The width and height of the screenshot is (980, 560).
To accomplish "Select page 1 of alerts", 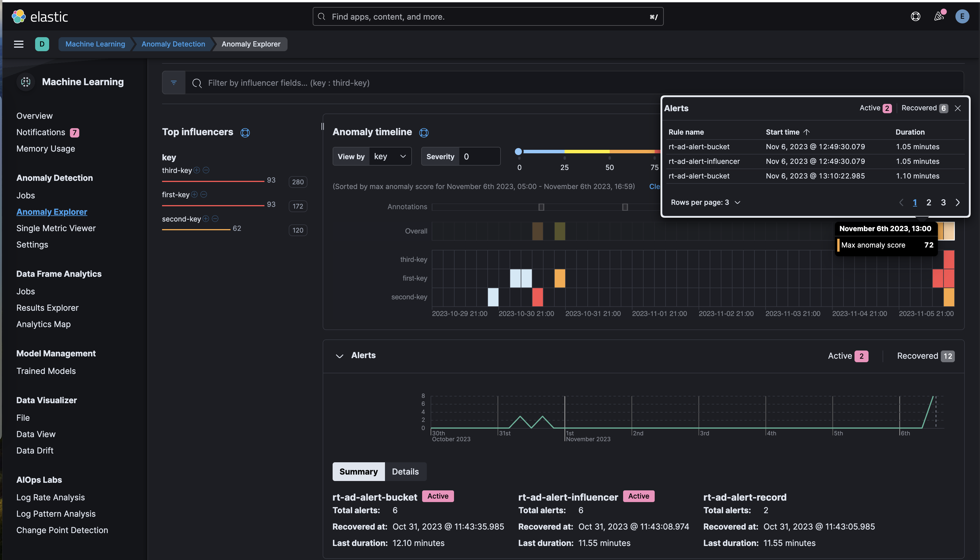I will click(x=915, y=202).
